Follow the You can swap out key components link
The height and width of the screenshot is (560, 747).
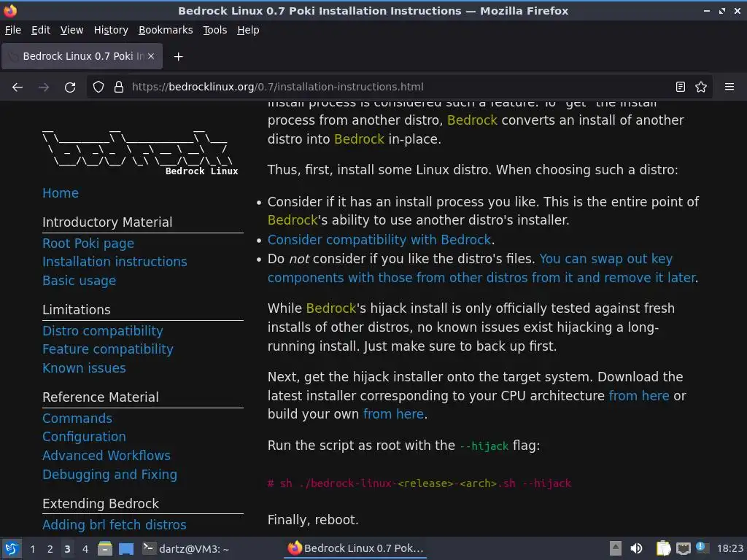coord(481,268)
